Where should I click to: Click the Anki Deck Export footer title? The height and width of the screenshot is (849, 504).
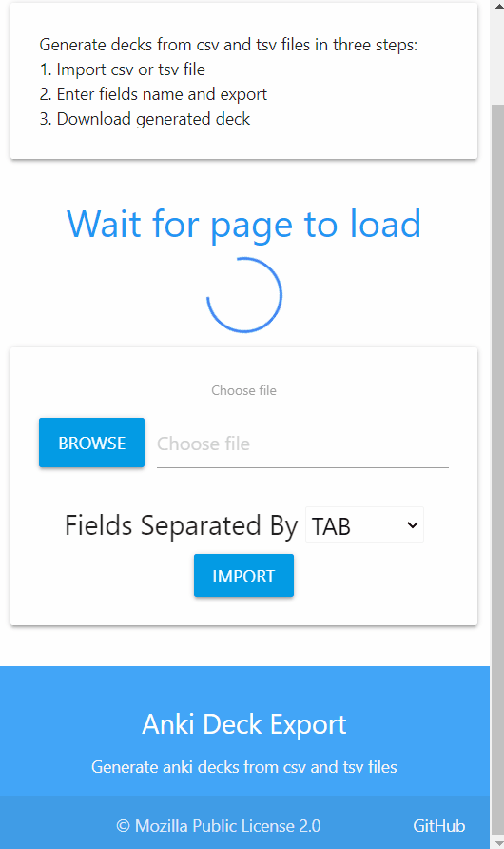(243, 724)
